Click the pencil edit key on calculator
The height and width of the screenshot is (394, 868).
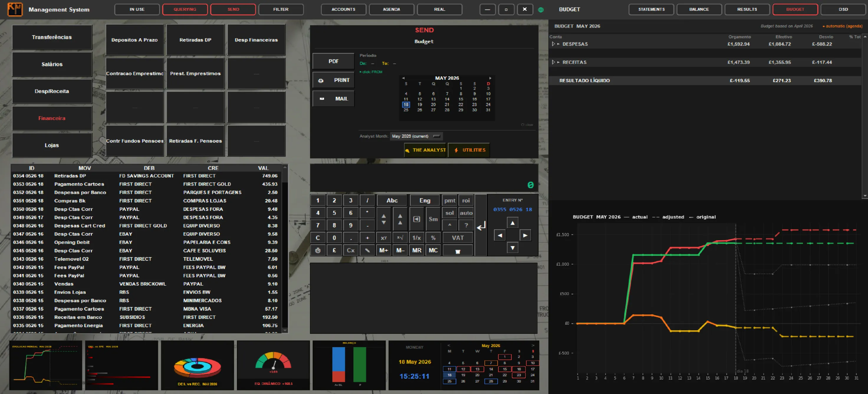[367, 250]
